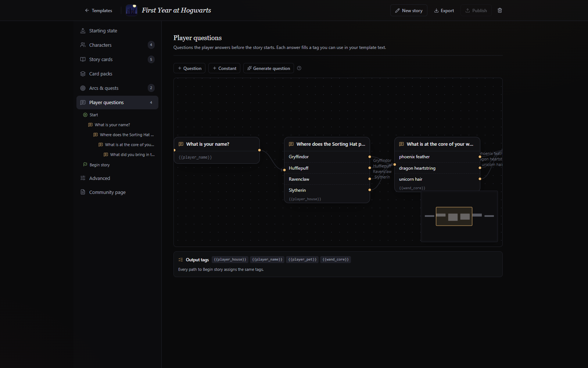Click the Output tags list icon

coord(180,259)
